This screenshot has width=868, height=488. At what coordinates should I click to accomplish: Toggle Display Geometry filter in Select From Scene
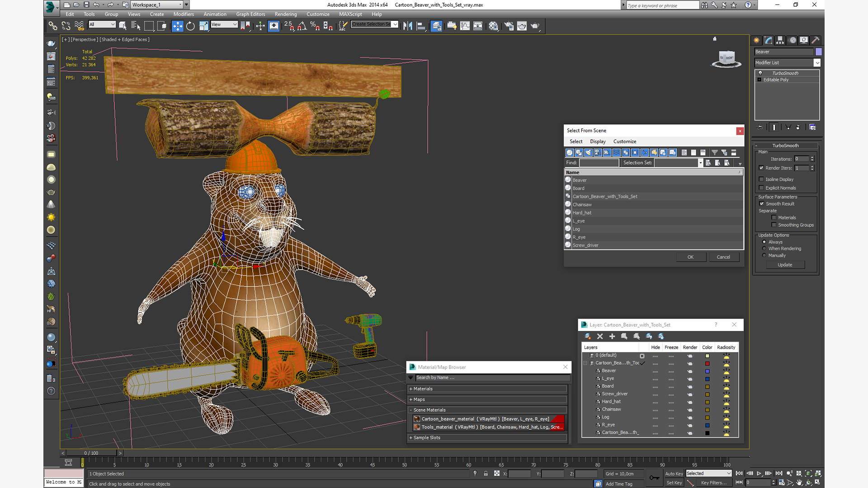(x=570, y=153)
